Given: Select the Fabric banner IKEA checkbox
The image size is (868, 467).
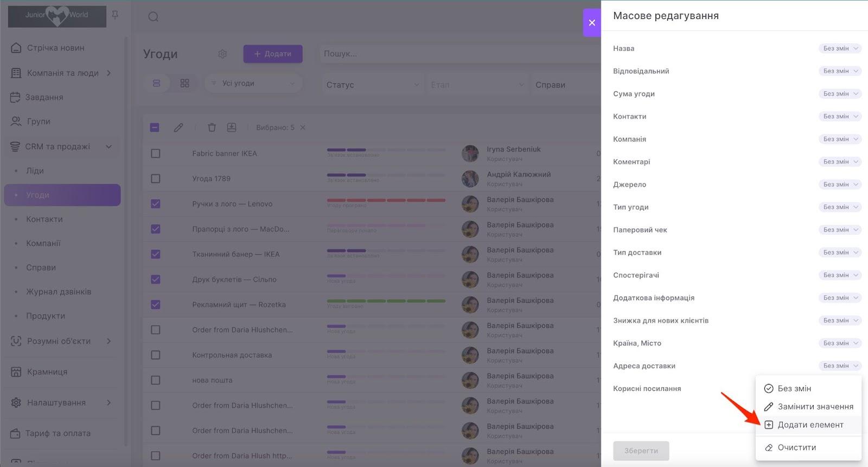Looking at the screenshot, I should 156,153.
